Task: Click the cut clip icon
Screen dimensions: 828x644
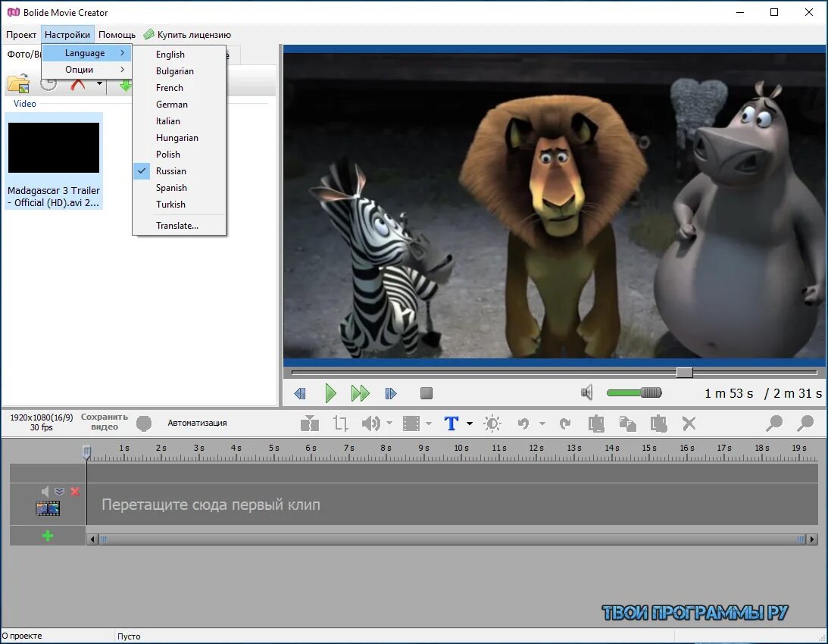Action: (596, 424)
